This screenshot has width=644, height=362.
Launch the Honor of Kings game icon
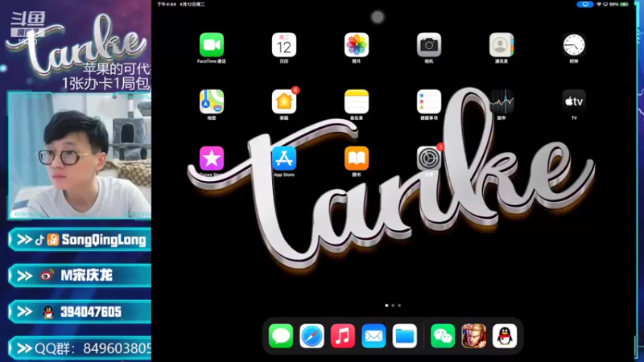pyautogui.click(x=473, y=335)
